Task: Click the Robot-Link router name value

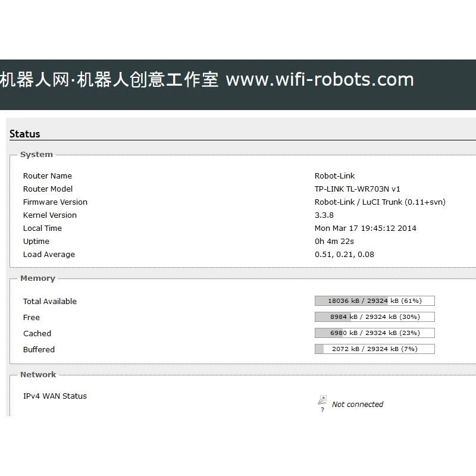Action: pos(334,176)
